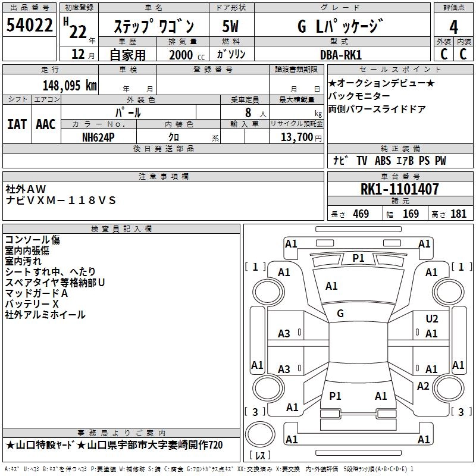The height and width of the screenshot is (476, 476).
Task: Click the [レス] spare tire label
Action: [x=260, y=455]
